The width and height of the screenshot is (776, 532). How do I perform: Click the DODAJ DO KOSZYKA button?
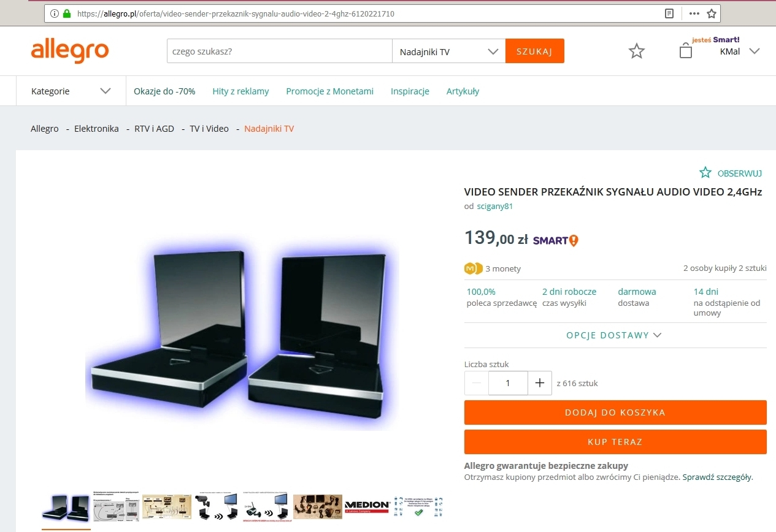pyautogui.click(x=615, y=412)
